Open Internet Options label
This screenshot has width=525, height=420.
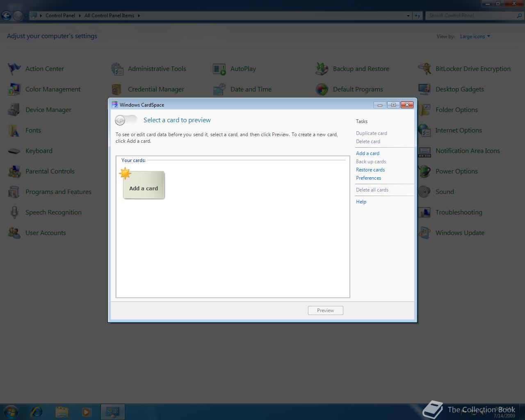pos(459,130)
